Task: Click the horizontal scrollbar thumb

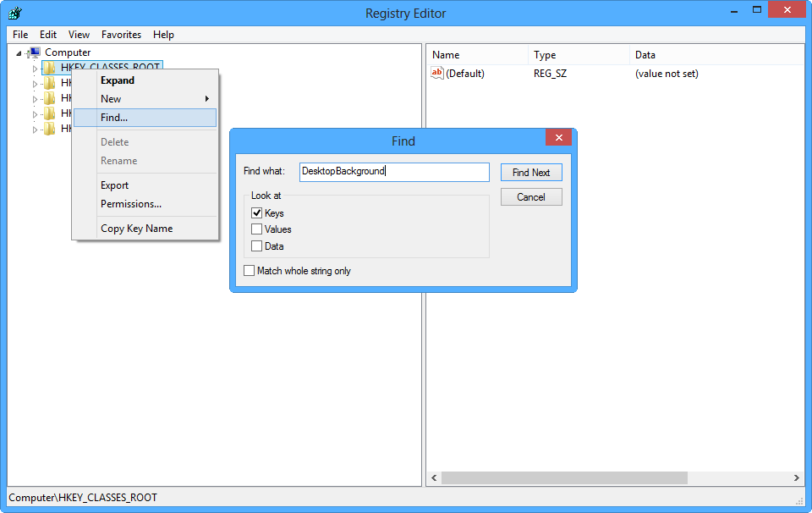Action: (x=564, y=477)
